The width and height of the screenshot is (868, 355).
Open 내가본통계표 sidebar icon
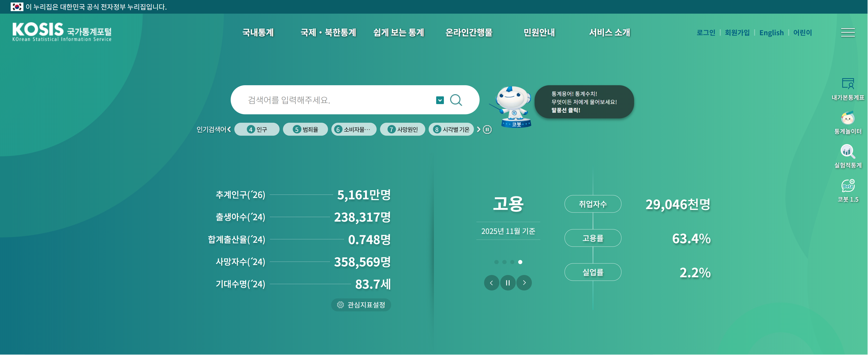(x=848, y=84)
